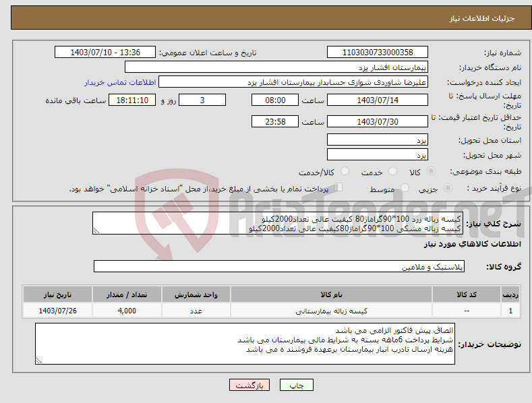Viewport: 532px width, 403px height.
Task: Click the کد کالا cell showing --
Action: tap(467, 311)
